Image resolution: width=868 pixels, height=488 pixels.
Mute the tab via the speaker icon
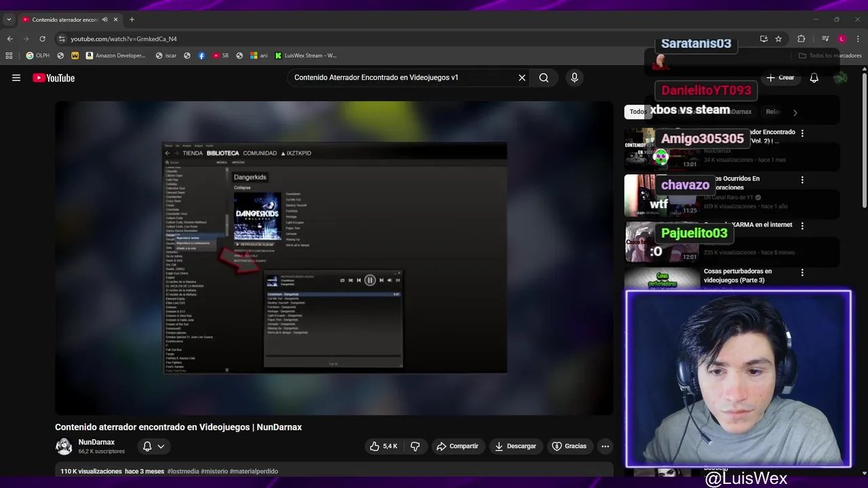[x=104, y=20]
